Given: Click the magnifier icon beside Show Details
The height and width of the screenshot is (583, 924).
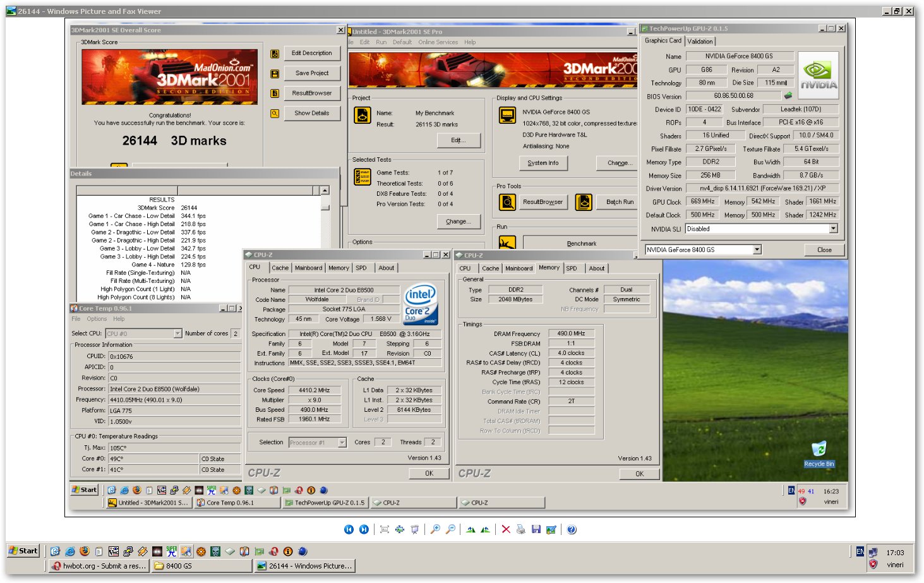Looking at the screenshot, I should (x=275, y=114).
